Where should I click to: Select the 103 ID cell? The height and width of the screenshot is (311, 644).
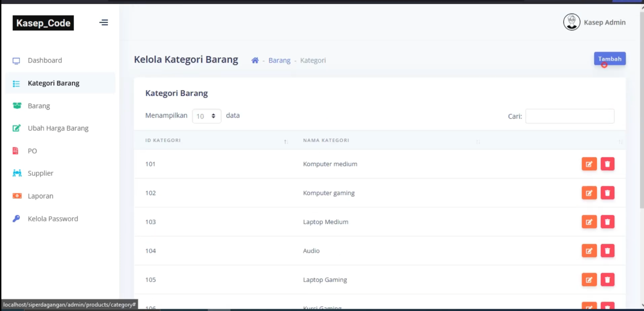150,222
